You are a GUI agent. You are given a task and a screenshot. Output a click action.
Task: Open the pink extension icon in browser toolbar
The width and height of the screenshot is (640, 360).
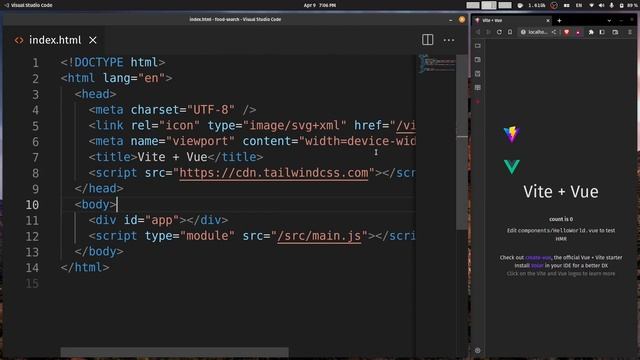[578, 32]
